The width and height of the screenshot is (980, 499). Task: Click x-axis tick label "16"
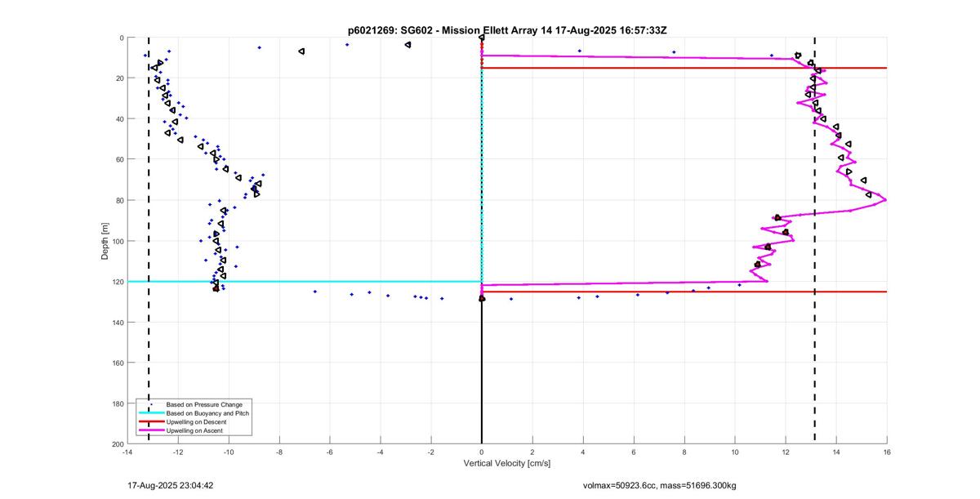click(x=887, y=452)
